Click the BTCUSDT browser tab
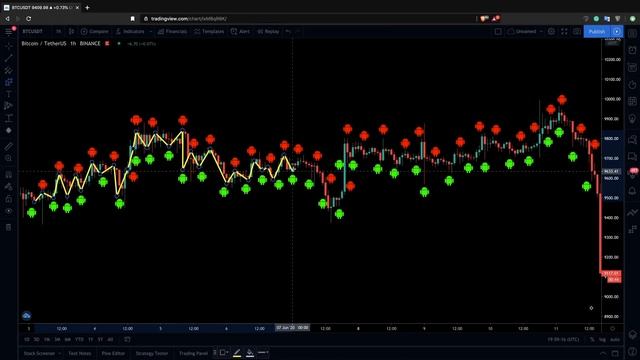 tap(42, 7)
